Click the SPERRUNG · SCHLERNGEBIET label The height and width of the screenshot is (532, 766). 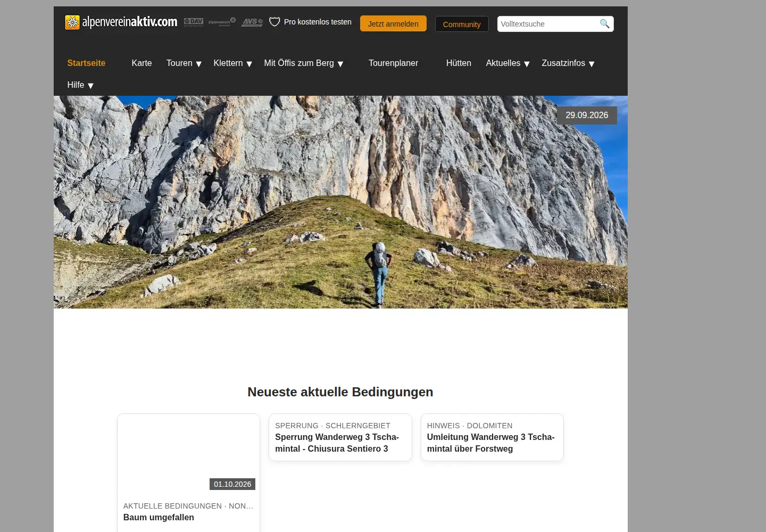(x=332, y=426)
